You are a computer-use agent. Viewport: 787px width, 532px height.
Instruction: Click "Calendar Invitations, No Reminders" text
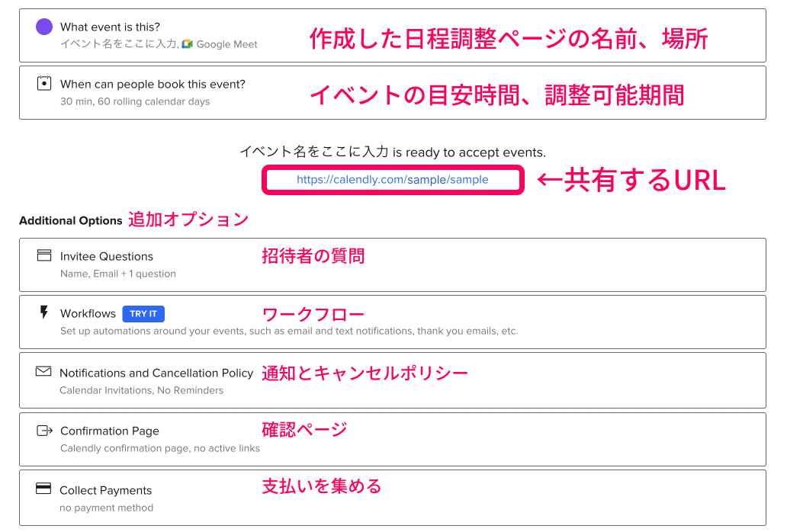point(142,390)
